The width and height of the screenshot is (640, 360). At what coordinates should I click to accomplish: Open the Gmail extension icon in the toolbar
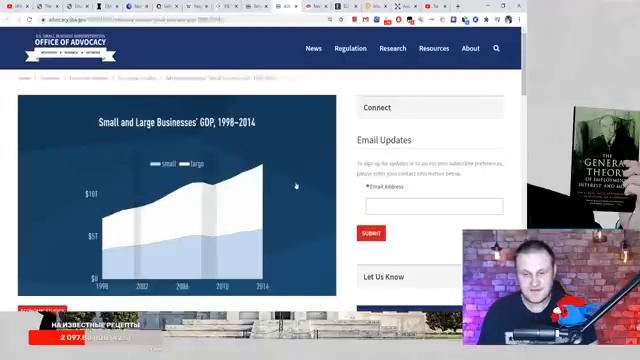(x=365, y=20)
